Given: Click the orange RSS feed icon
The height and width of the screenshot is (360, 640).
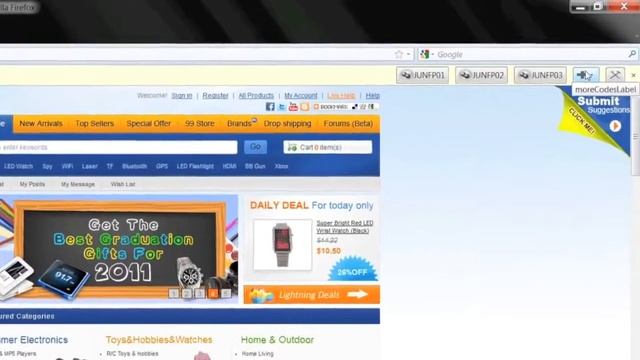Looking at the screenshot, I should 305,107.
